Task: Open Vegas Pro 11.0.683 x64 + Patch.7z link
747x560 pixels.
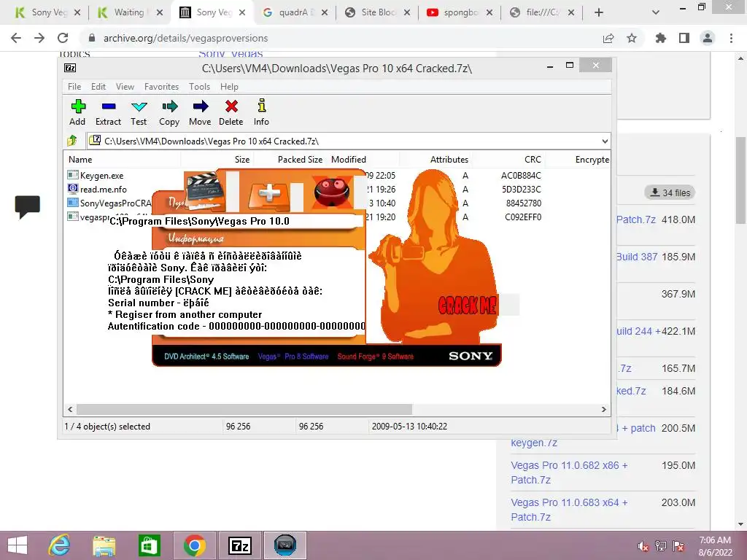Action: (569, 510)
